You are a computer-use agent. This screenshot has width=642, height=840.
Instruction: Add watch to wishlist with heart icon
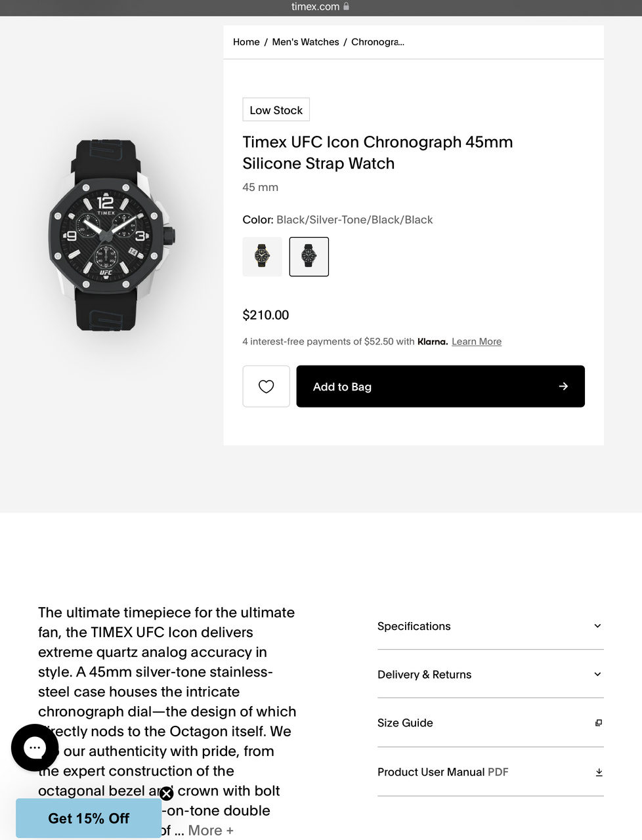pyautogui.click(x=266, y=387)
